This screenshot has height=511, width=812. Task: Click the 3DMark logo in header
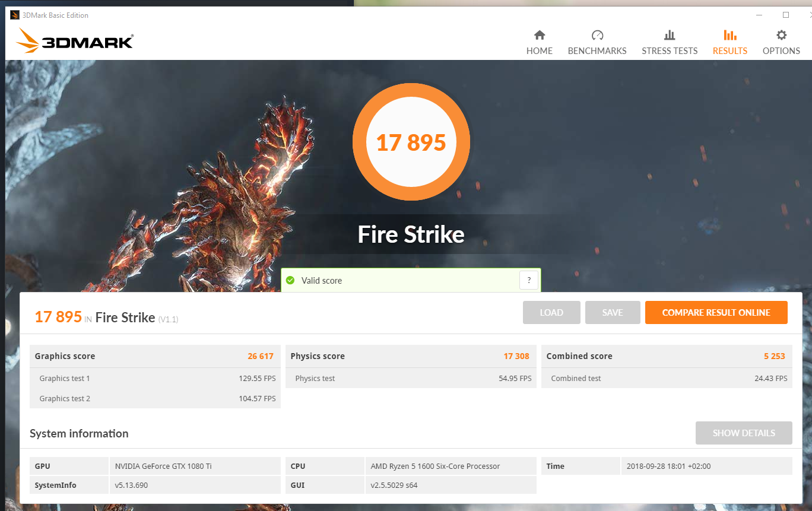[x=75, y=41]
